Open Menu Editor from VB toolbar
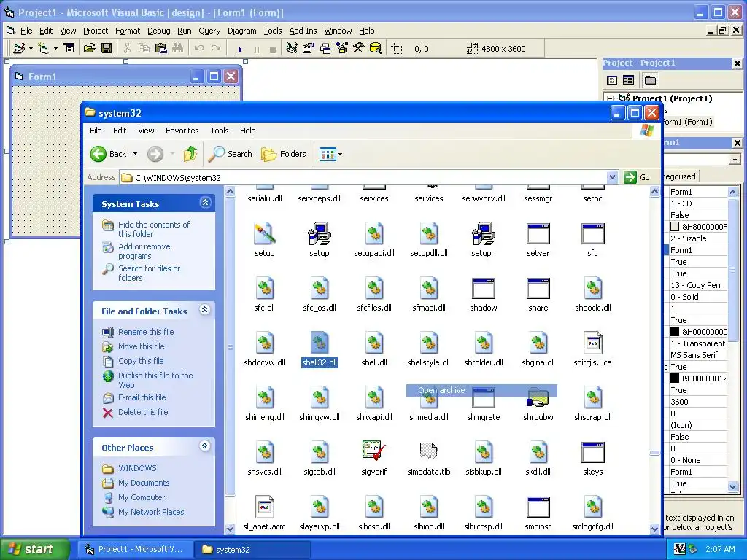 point(69,49)
